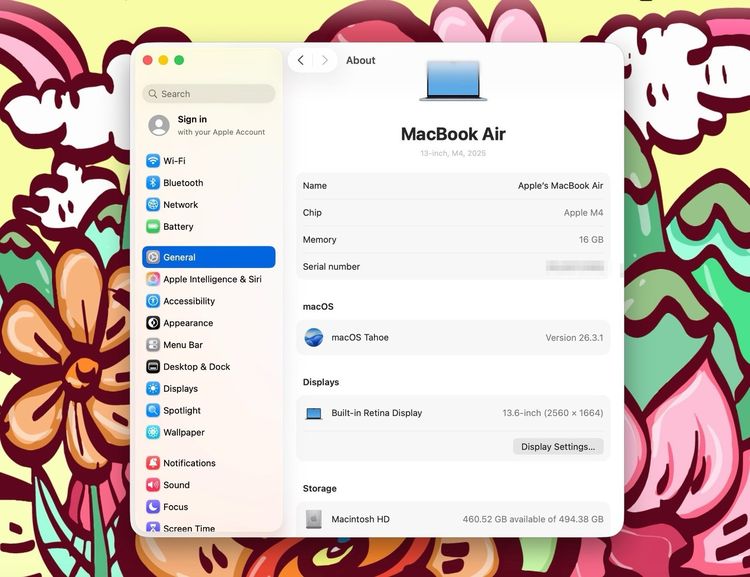Click the macOS Tahoe label
Image resolution: width=750 pixels, height=577 pixels.
click(360, 338)
